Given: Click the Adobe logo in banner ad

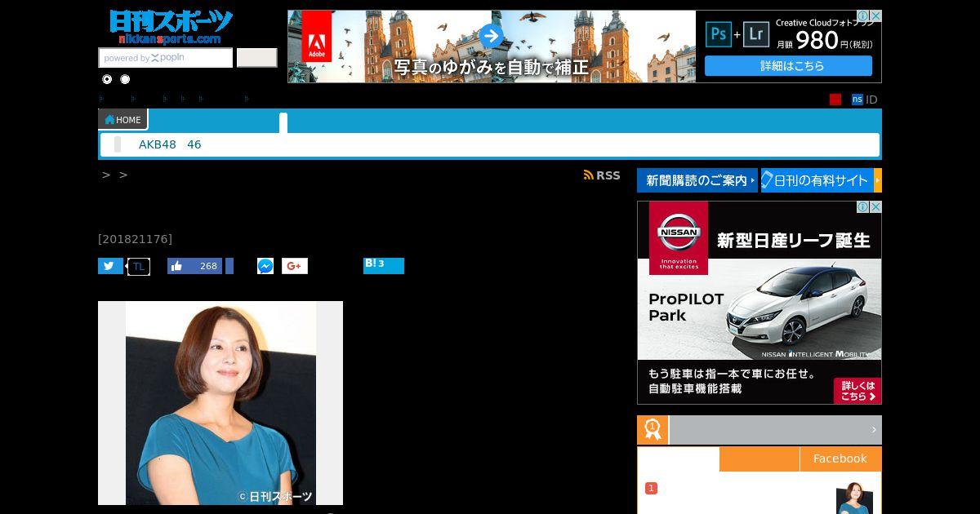Looking at the screenshot, I should [317, 37].
